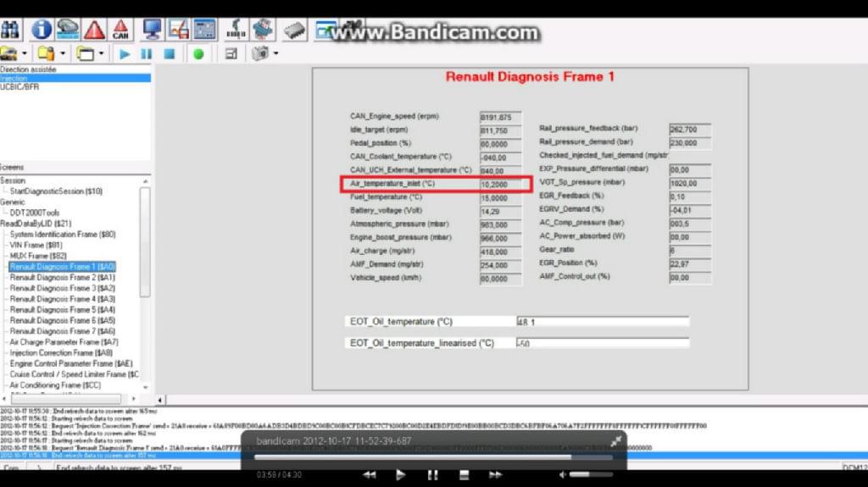Open dropdown arrow beside car folder icon
This screenshot has height=487, width=868.
click(x=25, y=53)
